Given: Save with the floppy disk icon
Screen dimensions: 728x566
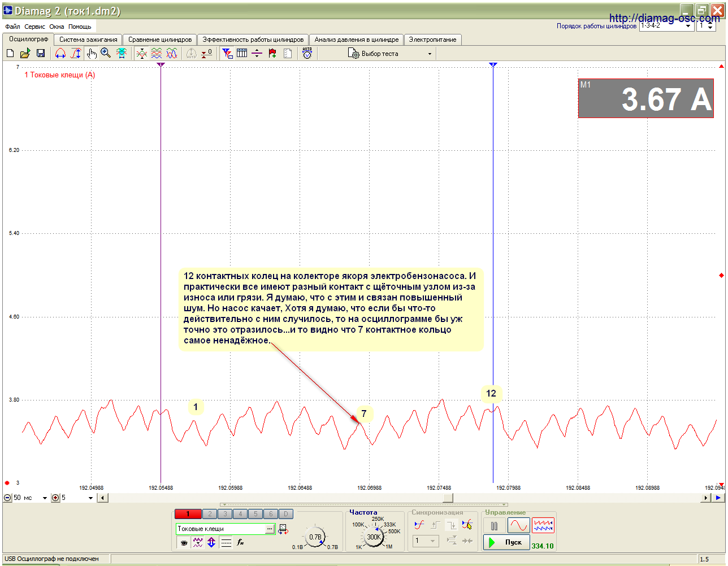Looking at the screenshot, I should click(41, 53).
